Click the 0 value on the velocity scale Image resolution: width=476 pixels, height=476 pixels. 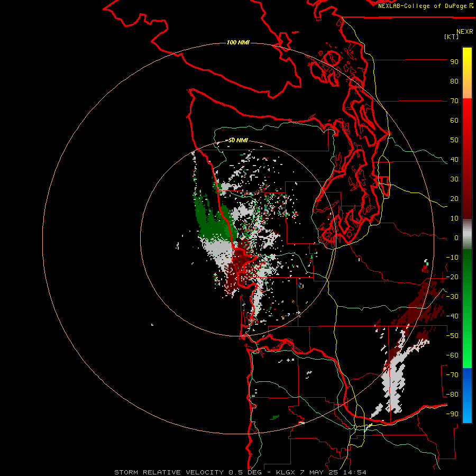tap(456, 238)
